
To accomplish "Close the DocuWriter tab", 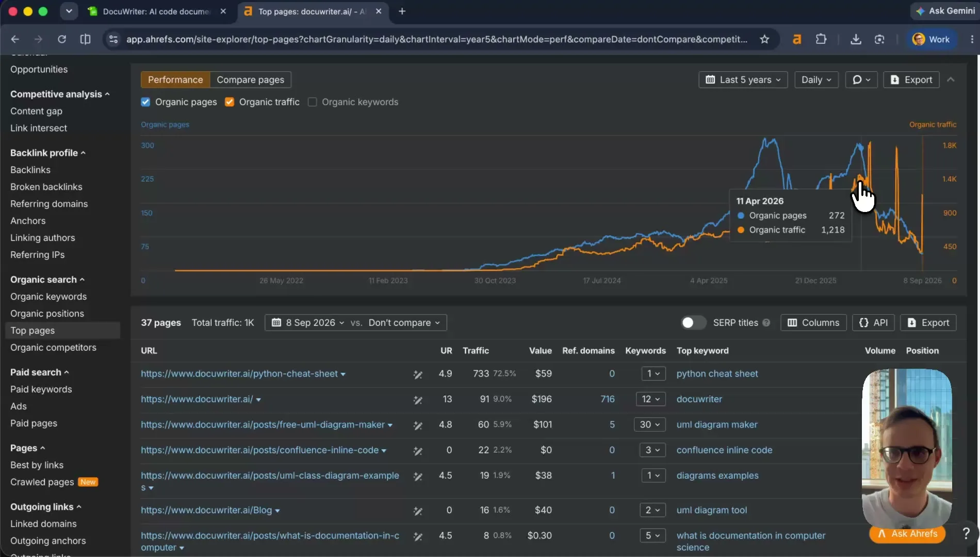I will click(x=223, y=11).
